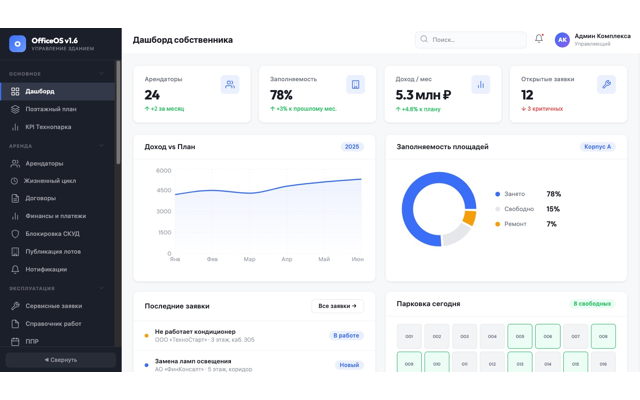
Task: Click the bar chart icon on Доход card
Action: (481, 84)
